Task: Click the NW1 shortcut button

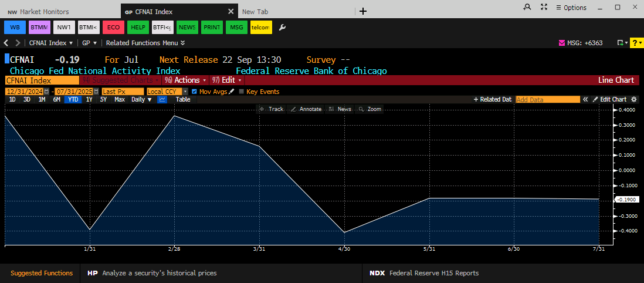Action: [x=64, y=27]
